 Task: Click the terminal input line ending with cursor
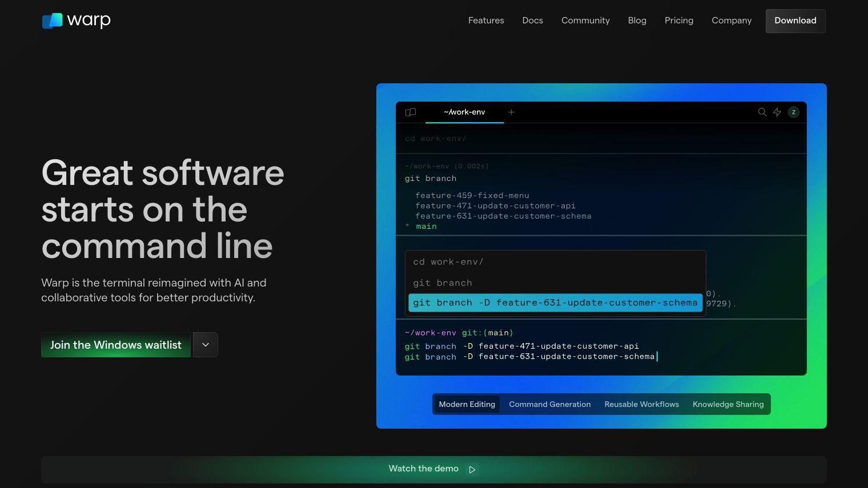(531, 357)
